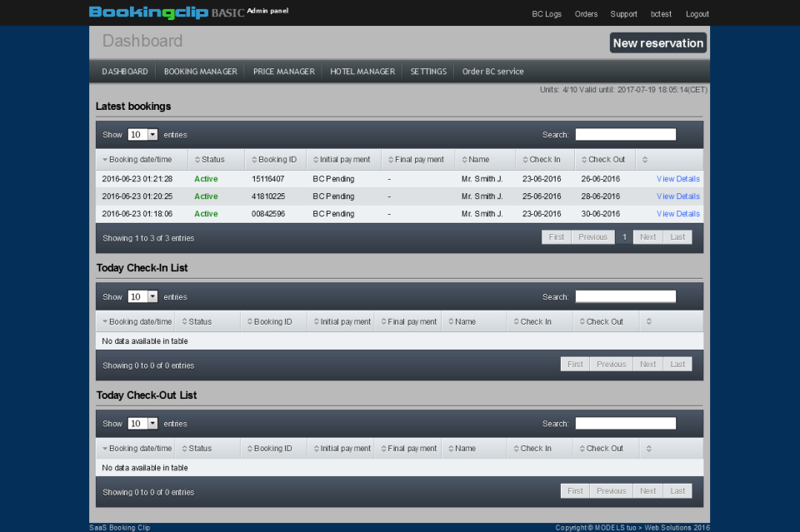Go to Hotel Manager section

click(362, 72)
